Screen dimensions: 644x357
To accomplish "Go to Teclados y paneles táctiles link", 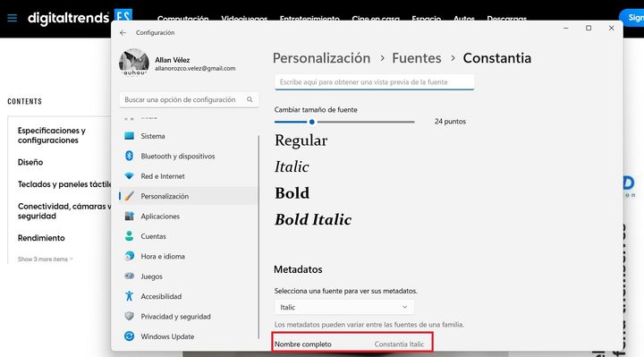I will point(64,184).
